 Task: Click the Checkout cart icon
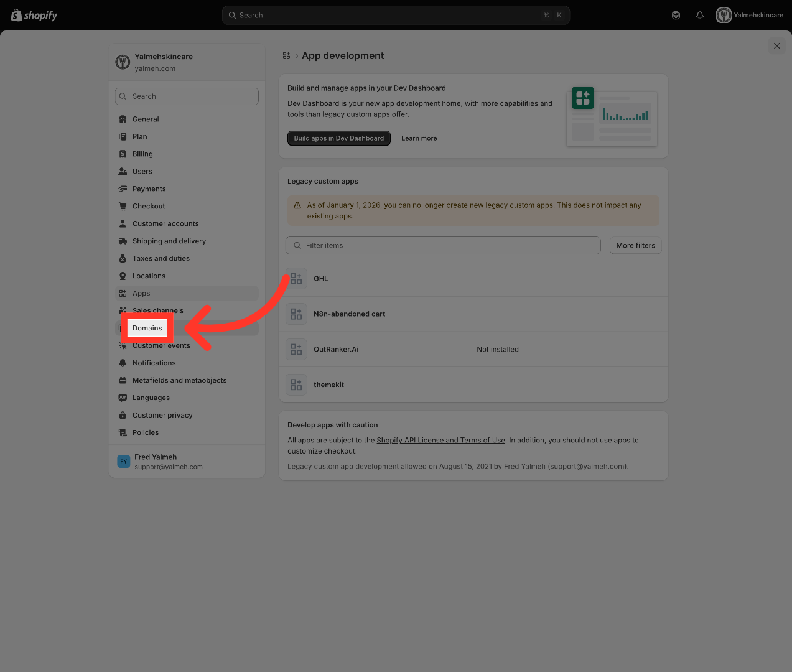pos(123,206)
